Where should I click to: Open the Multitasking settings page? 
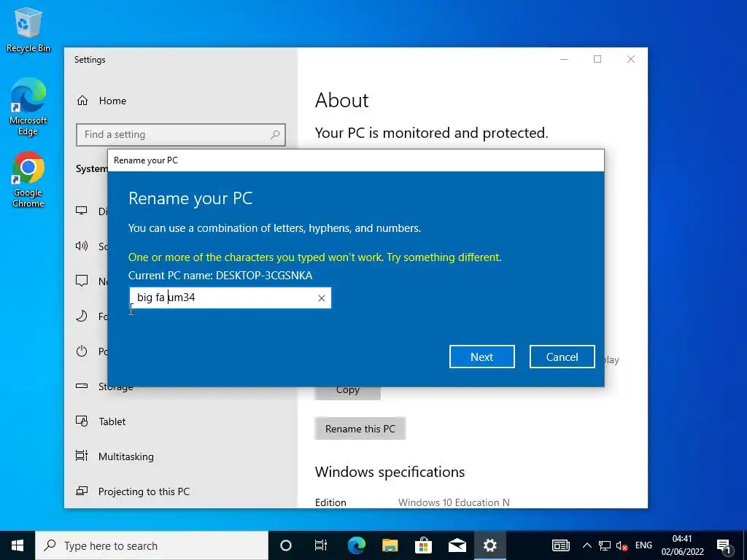coord(125,456)
